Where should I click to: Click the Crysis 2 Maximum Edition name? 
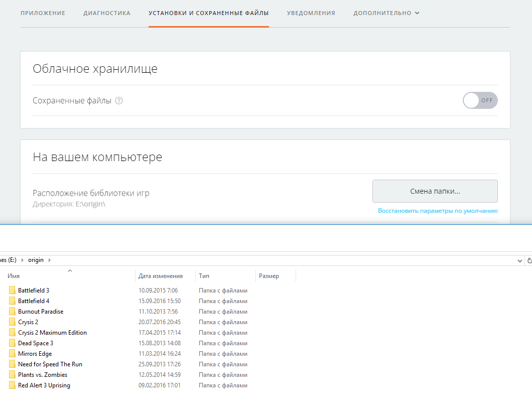tap(52, 333)
